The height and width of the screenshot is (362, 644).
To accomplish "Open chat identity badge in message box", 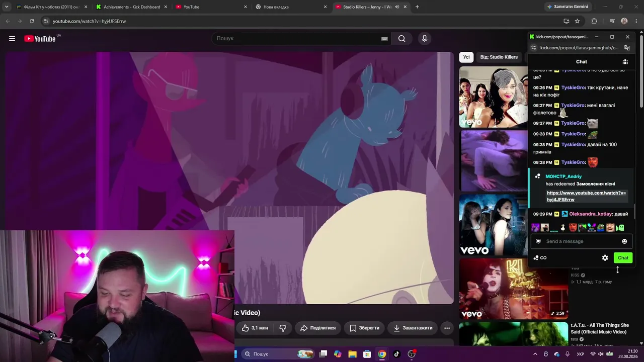I will coord(538,241).
